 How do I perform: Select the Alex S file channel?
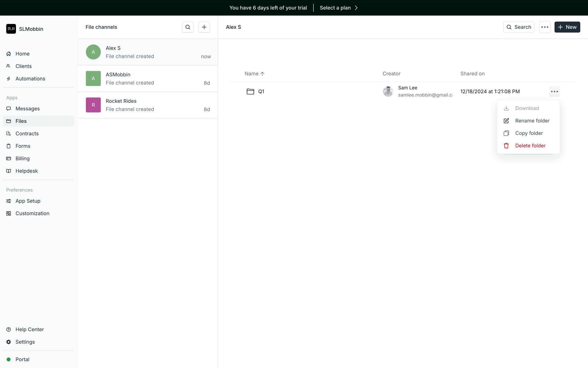pyautogui.click(x=148, y=52)
